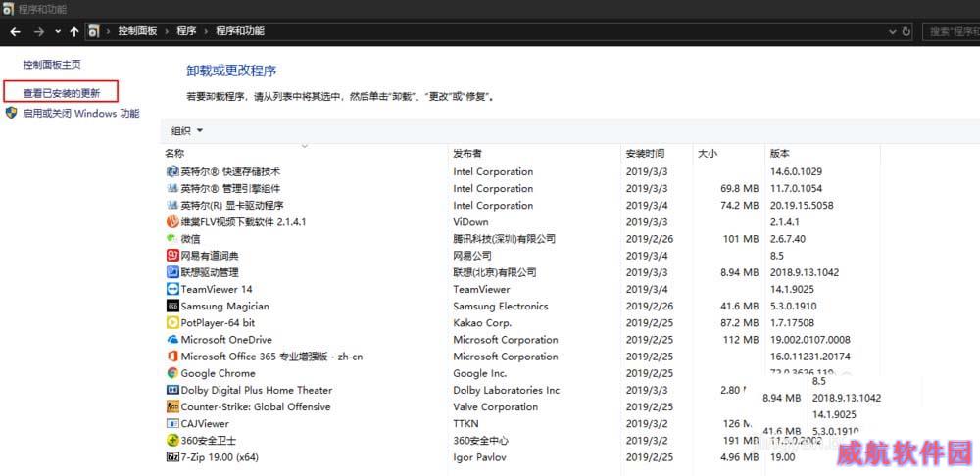The width and height of the screenshot is (980, 476).
Task: Click publisher Kakao Corp.
Action: (x=482, y=323)
